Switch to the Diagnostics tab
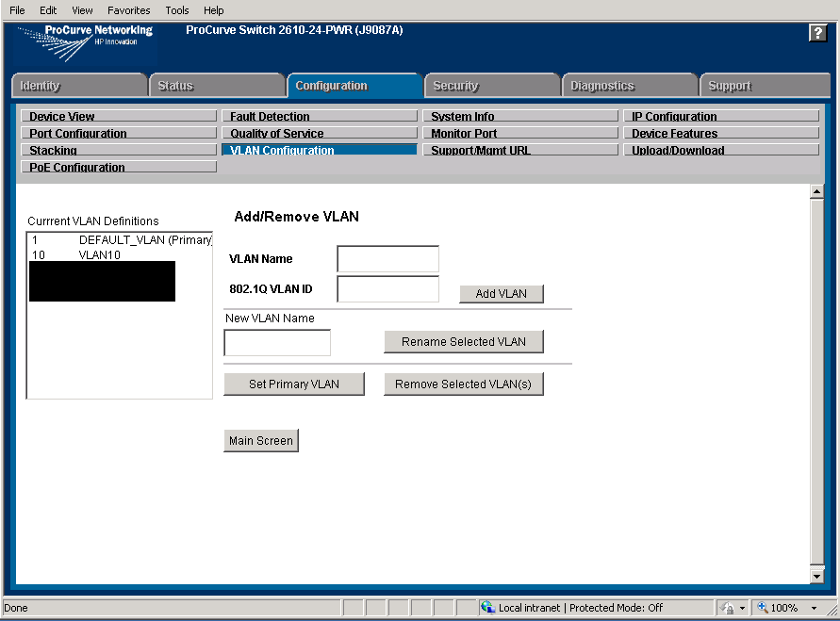 (x=629, y=85)
